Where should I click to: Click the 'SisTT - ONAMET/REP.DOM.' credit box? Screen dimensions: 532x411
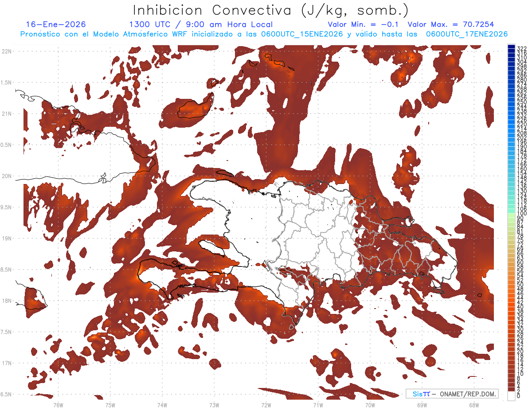pyautogui.click(x=452, y=394)
